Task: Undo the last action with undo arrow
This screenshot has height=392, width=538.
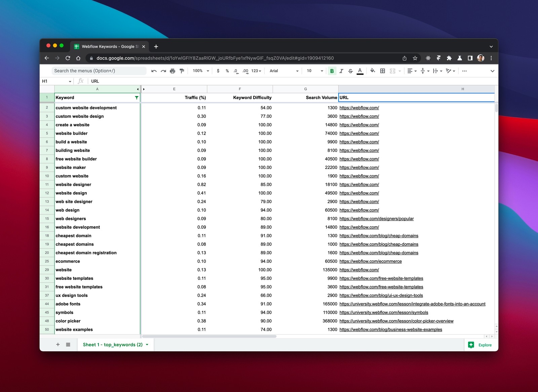Action: 154,71
